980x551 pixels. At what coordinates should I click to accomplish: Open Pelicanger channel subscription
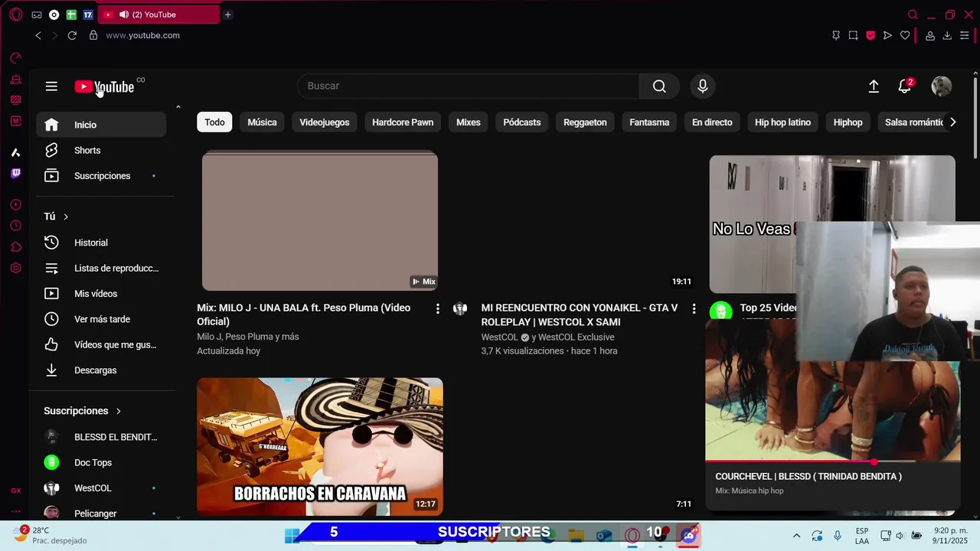[x=101, y=513]
